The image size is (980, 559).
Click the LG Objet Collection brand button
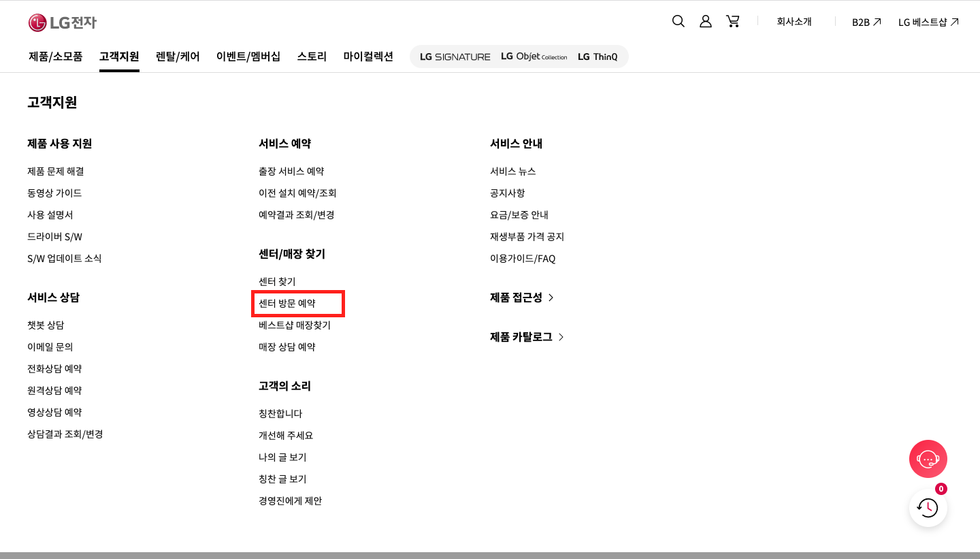tap(534, 57)
